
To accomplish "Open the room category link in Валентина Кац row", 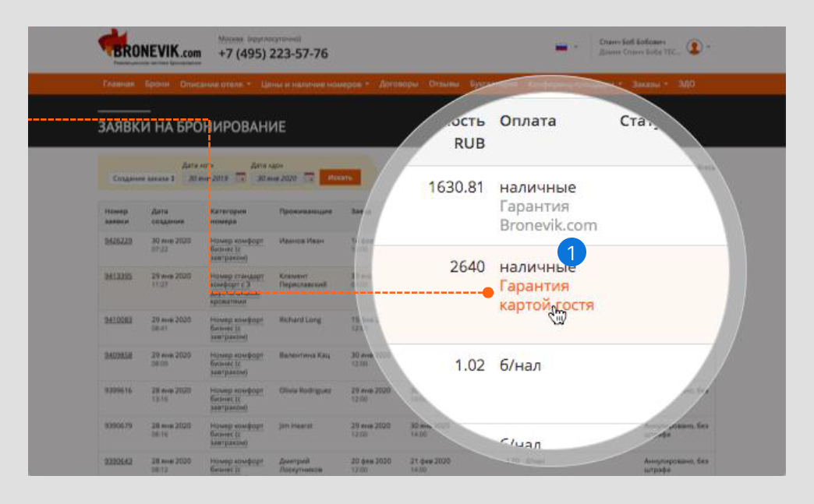I will (x=237, y=364).
